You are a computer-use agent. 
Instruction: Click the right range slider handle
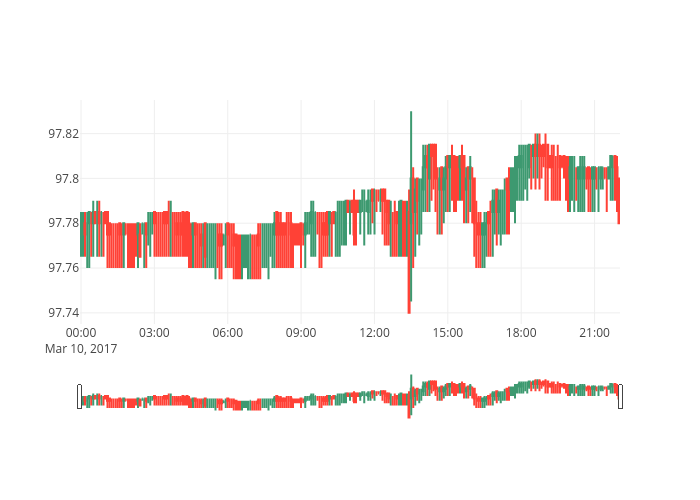620,397
